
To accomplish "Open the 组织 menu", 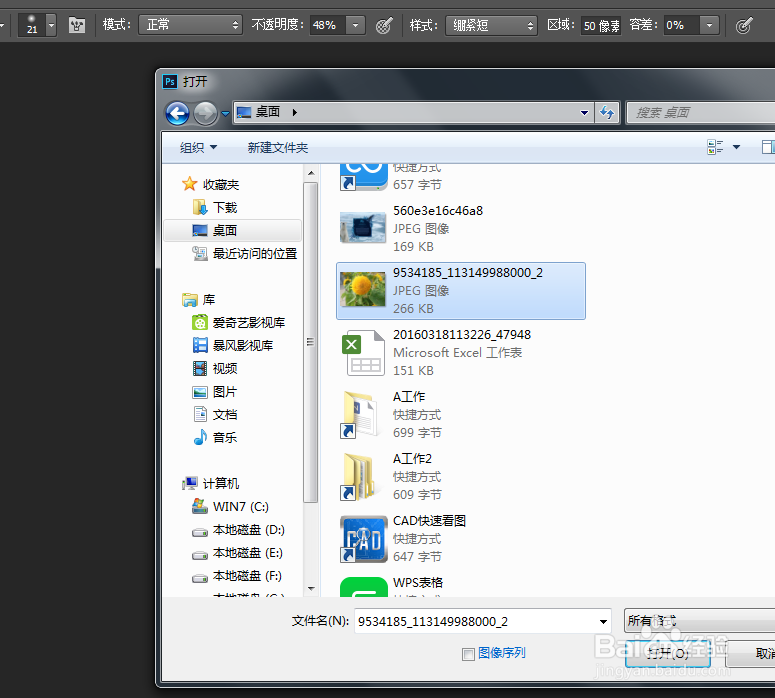I will pyautogui.click(x=198, y=147).
